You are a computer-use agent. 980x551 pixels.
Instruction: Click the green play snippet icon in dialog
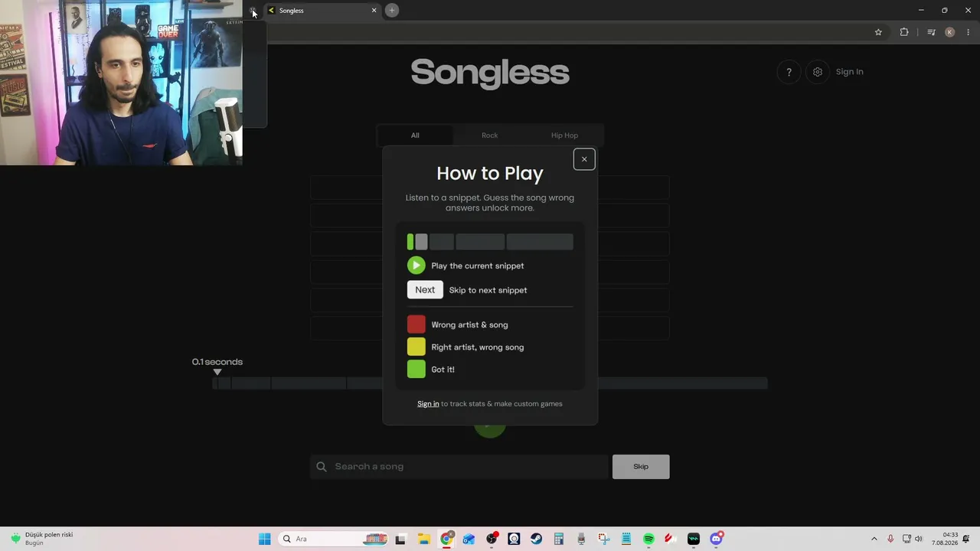pyautogui.click(x=416, y=266)
